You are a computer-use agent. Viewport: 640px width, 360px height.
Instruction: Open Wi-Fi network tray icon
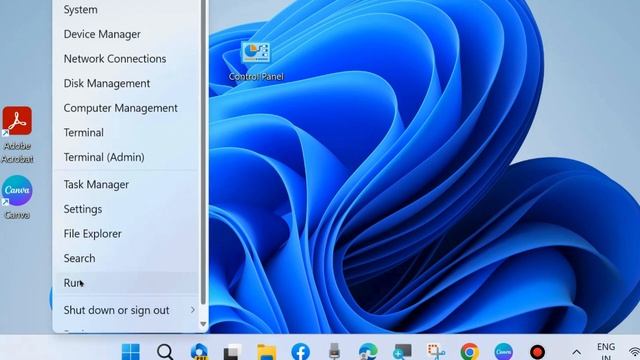pyautogui.click(x=634, y=352)
